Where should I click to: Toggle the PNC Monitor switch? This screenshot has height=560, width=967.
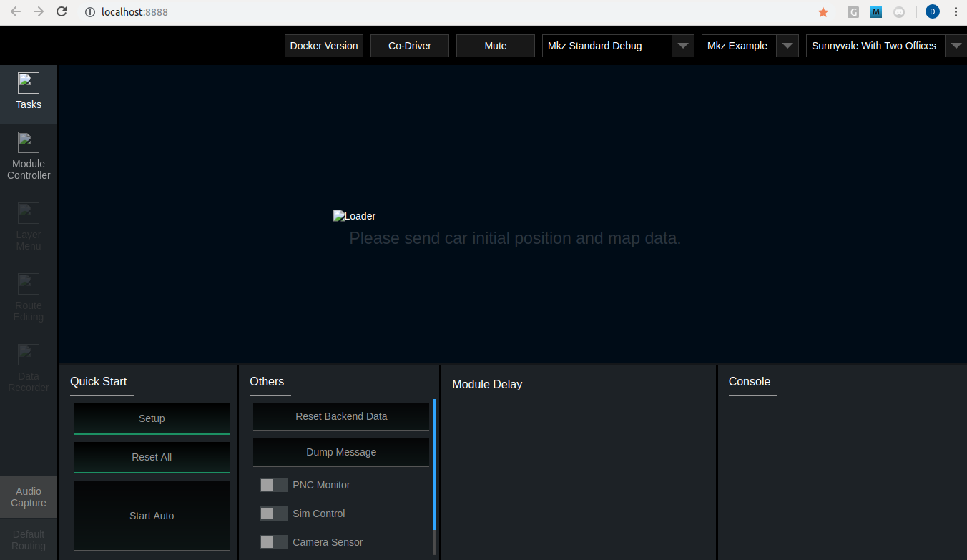274,485
